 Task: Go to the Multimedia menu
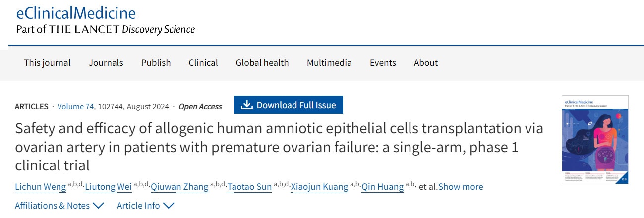[x=329, y=63]
